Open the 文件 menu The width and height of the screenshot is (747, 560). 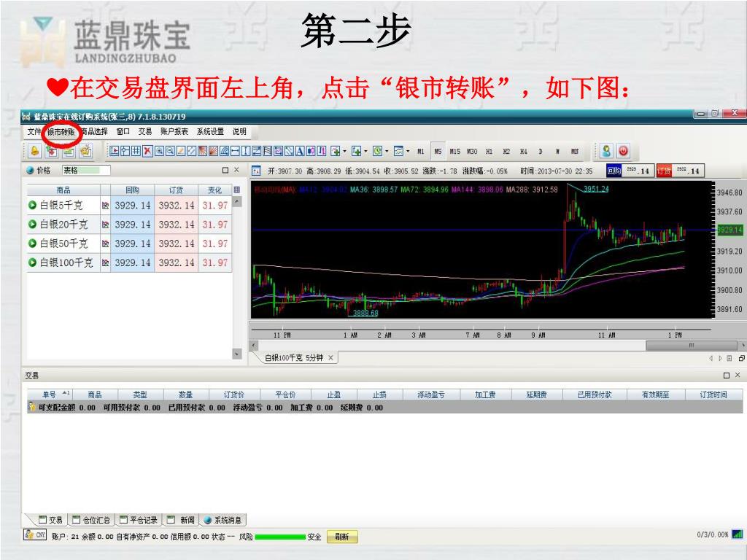[34, 131]
